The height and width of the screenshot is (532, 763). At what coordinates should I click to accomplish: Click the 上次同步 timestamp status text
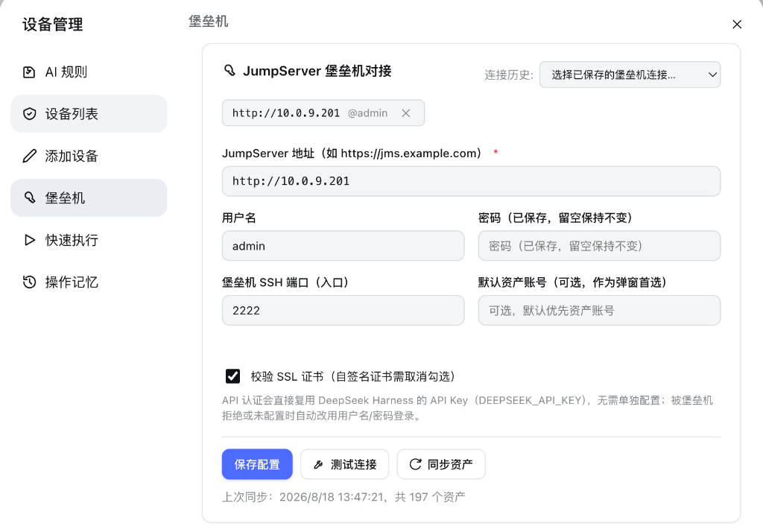(343, 497)
